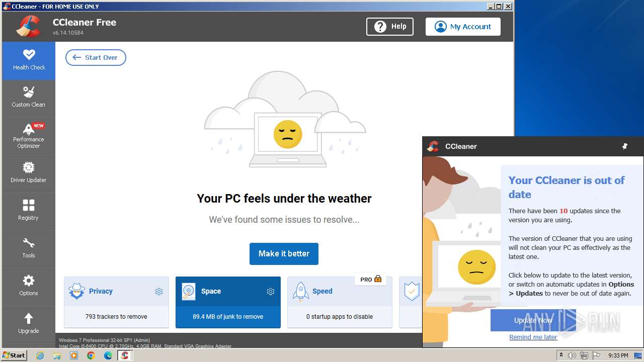Image resolution: width=644 pixels, height=362 pixels.
Task: Select the Privacy card title
Action: point(101,291)
